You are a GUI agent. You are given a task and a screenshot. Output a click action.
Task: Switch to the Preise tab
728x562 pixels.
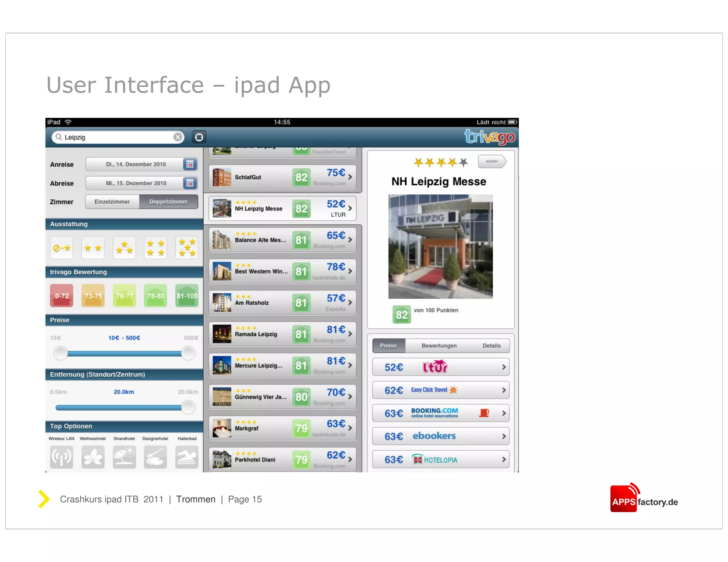(x=389, y=346)
